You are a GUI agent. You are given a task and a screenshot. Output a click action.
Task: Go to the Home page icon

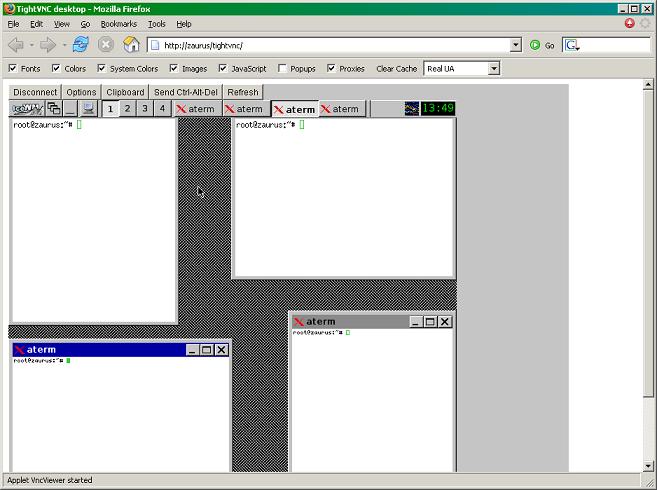(131, 45)
